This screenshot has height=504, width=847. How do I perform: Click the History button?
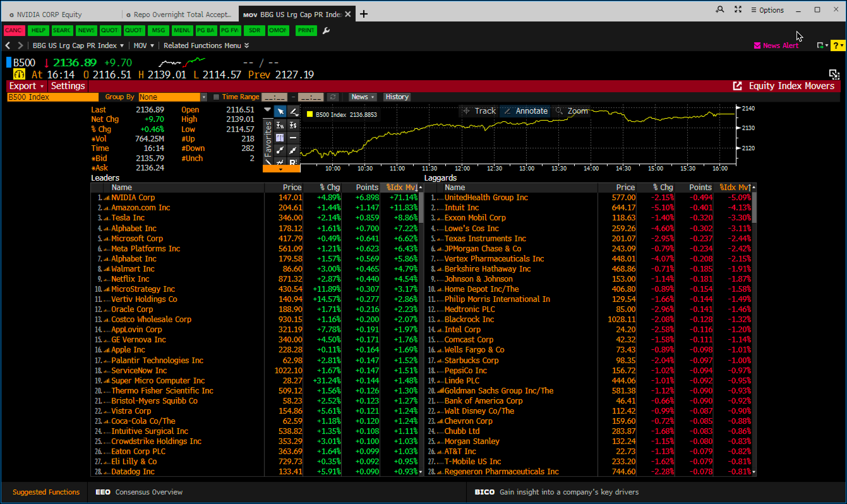click(397, 97)
